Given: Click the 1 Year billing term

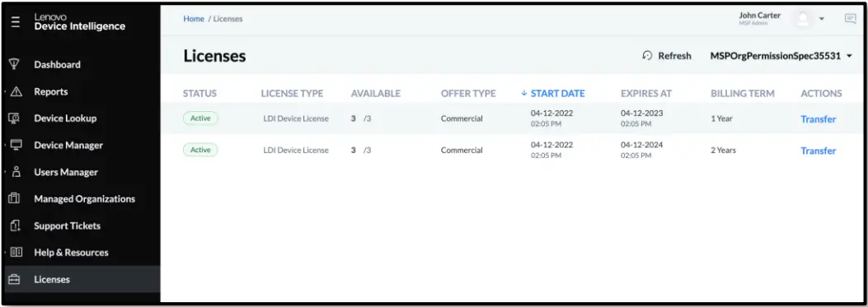Looking at the screenshot, I should tap(722, 119).
